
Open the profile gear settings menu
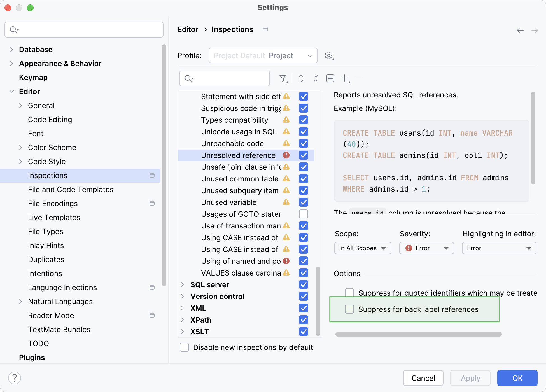pos(329,55)
